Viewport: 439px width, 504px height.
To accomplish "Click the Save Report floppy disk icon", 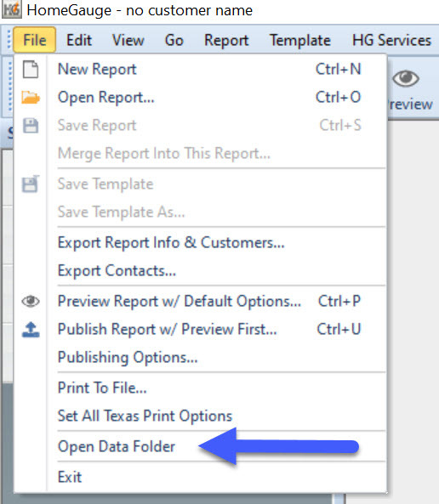I will pos(31,125).
